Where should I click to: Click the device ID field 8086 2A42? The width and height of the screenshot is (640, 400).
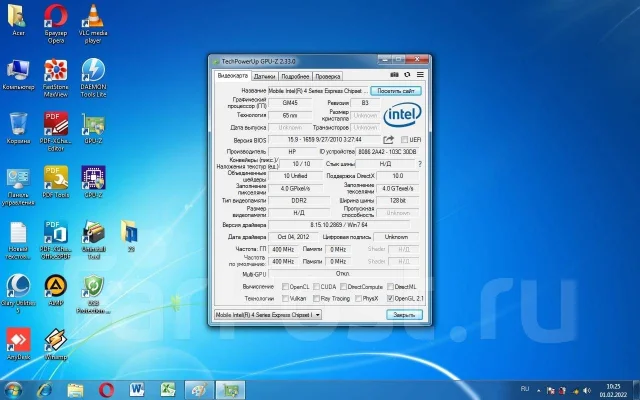[387, 151]
